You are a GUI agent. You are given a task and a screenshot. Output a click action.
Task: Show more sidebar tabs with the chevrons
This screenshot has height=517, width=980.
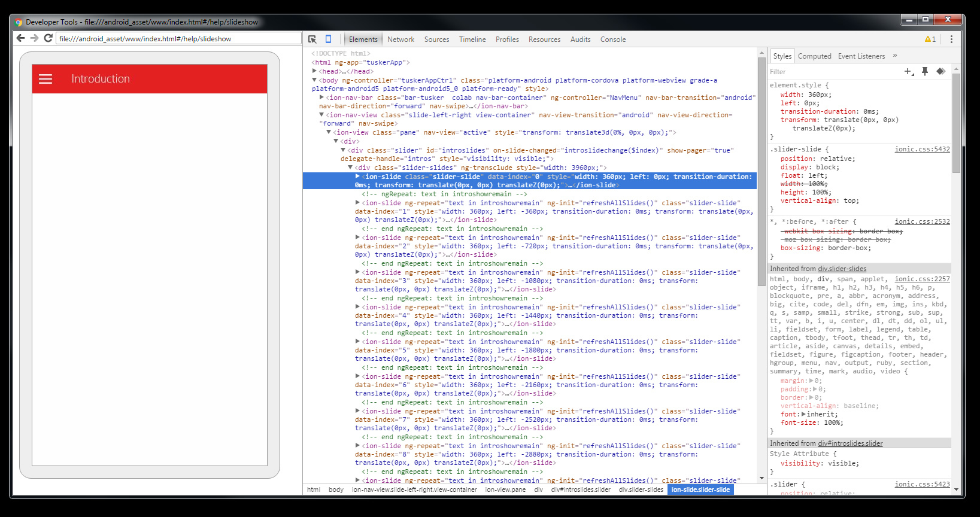click(895, 56)
